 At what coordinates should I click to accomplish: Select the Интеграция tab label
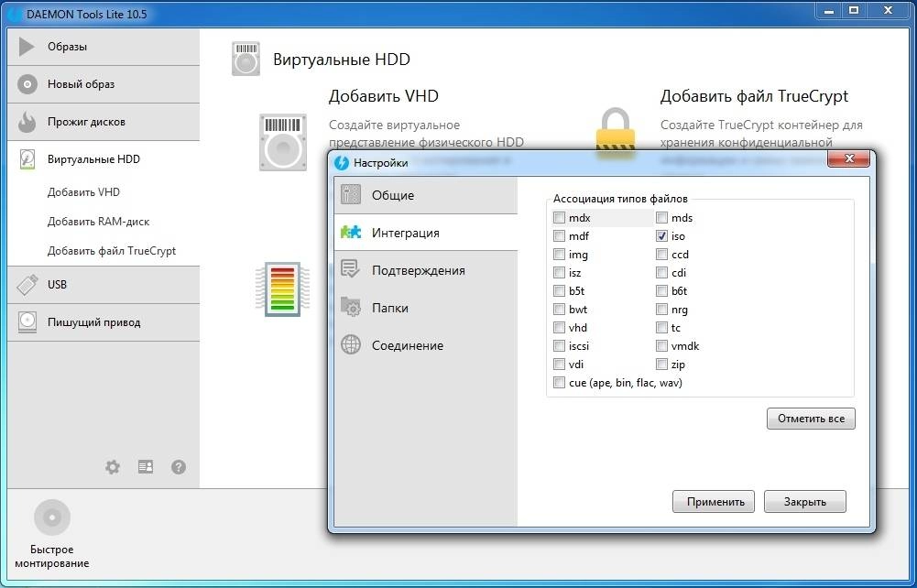point(405,233)
